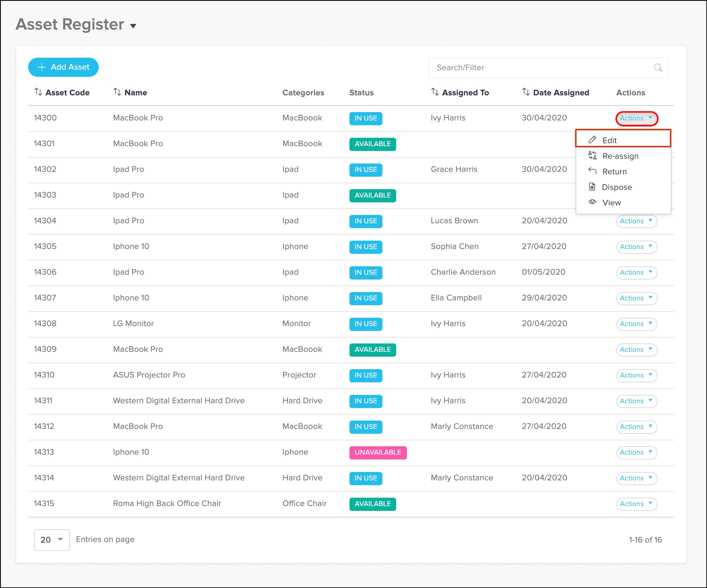Viewport: 707px width, 588px height.
Task: Click the Return arrow icon in menu
Action: (592, 171)
